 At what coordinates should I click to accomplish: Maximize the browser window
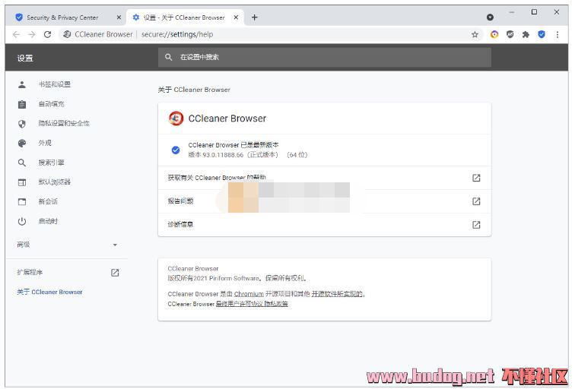coord(534,12)
